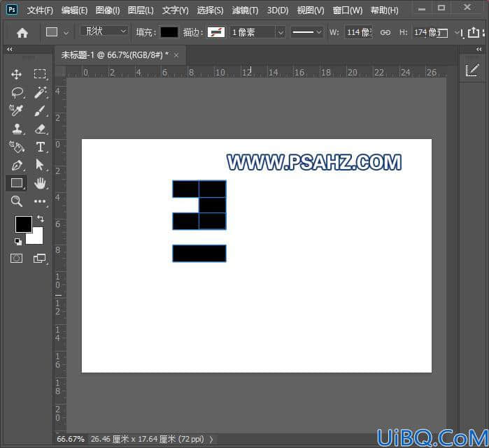Open the 图像(I) menu
This screenshot has width=489, height=448.
click(x=108, y=10)
